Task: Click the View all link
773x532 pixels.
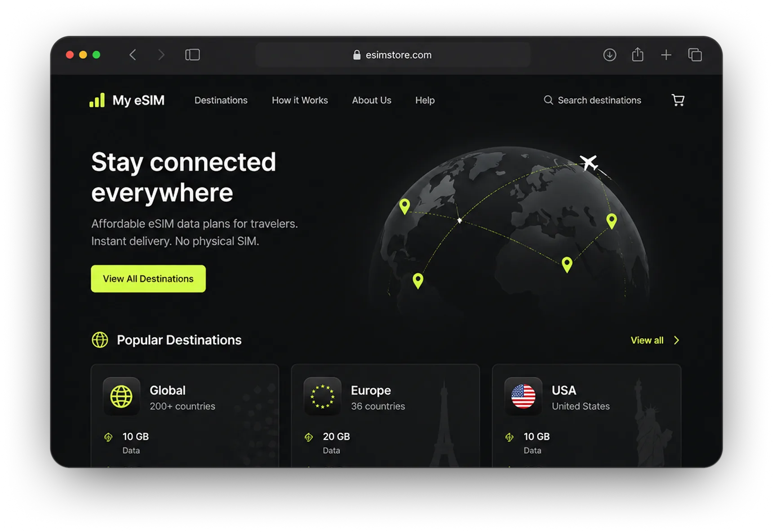Action: (x=647, y=340)
